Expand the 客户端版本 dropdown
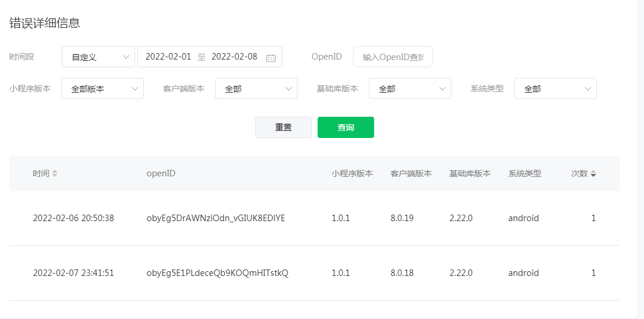The width and height of the screenshot is (644, 319). click(x=256, y=88)
